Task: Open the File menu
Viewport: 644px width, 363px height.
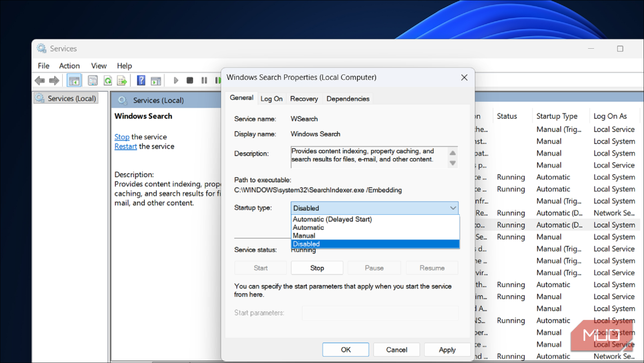Action: point(44,66)
